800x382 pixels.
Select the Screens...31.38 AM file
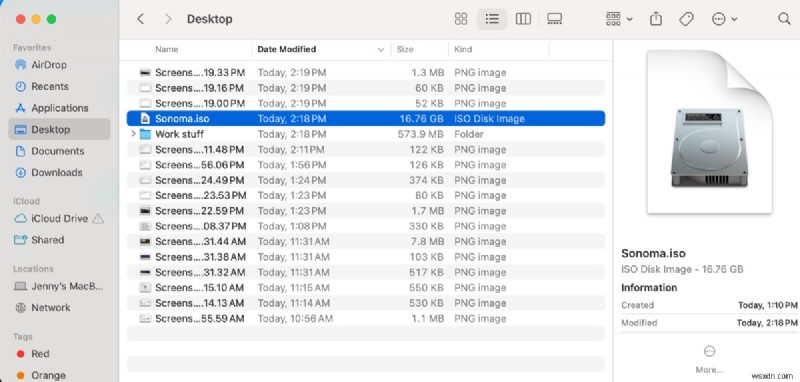tap(366, 257)
